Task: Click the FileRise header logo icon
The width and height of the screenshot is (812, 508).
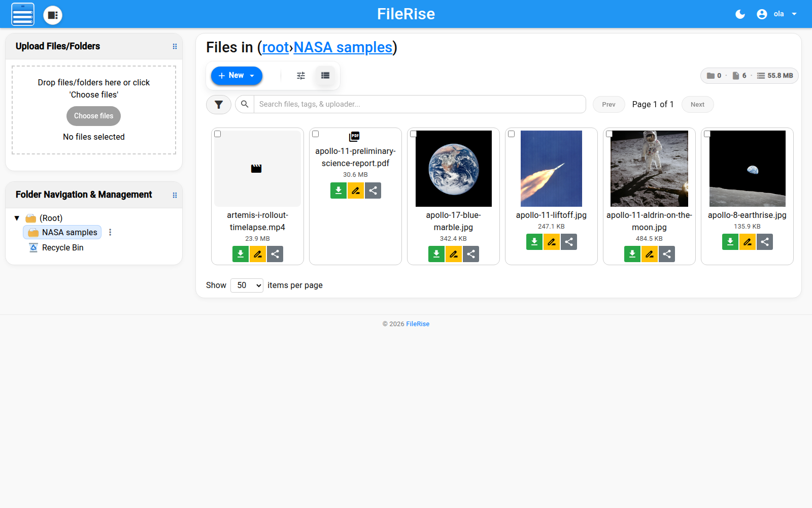Action: [23, 14]
